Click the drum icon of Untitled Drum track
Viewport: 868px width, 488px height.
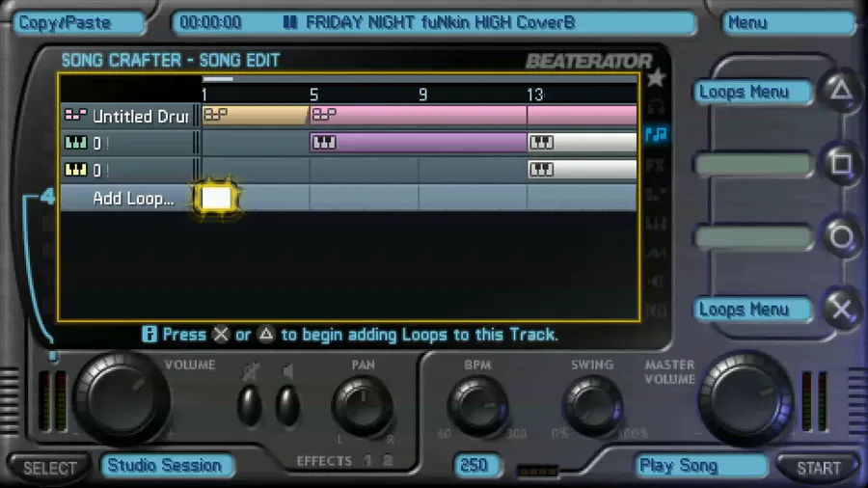point(76,115)
